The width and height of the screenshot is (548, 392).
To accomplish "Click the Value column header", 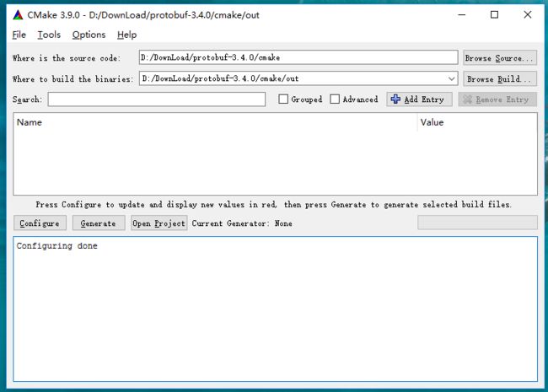I will tap(477, 122).
